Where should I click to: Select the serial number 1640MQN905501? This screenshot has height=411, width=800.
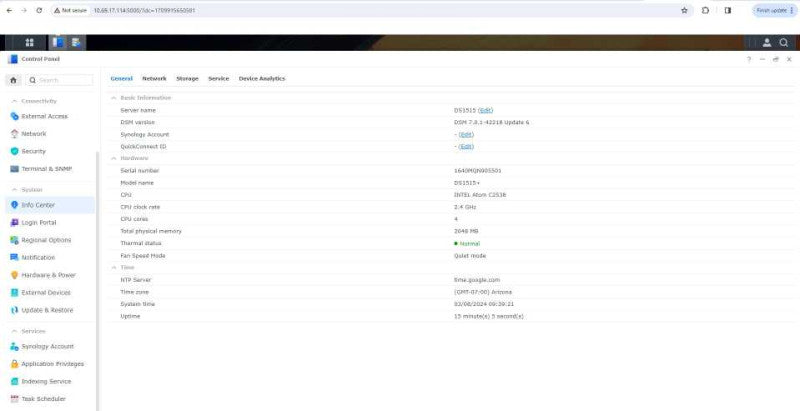[478, 171]
